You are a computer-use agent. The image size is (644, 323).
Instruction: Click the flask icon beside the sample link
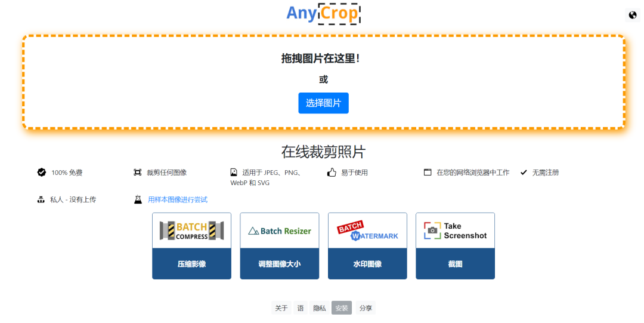[x=138, y=199]
